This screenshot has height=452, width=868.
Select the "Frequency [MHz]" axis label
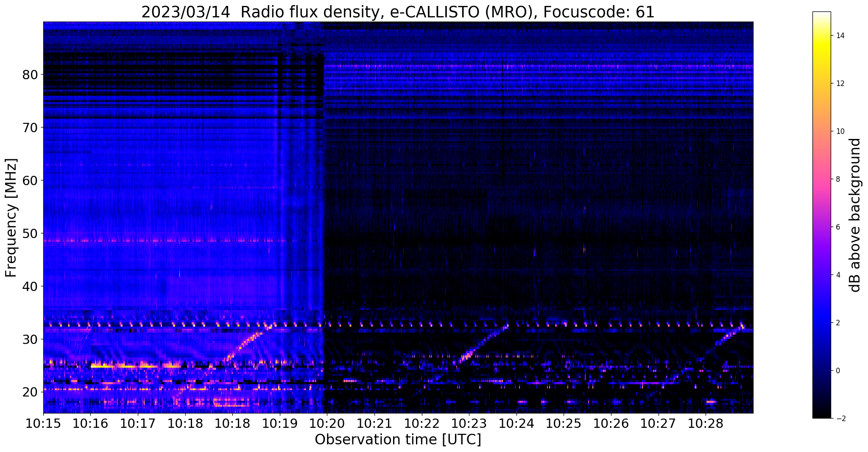coord(11,218)
